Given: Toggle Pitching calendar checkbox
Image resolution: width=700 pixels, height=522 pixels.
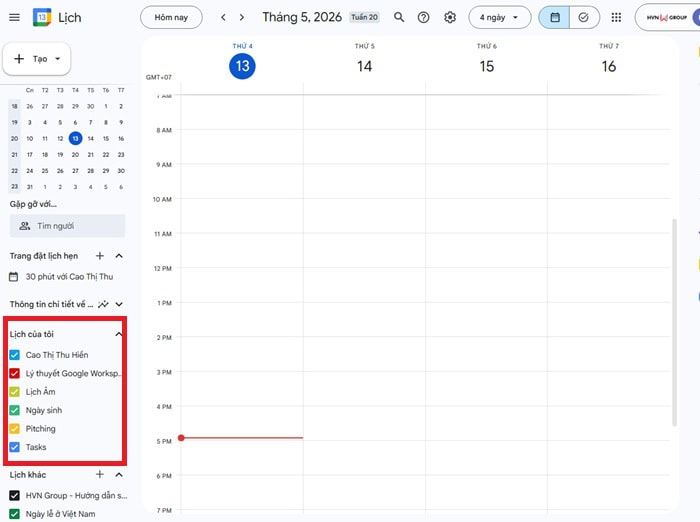Looking at the screenshot, I should tap(15, 429).
